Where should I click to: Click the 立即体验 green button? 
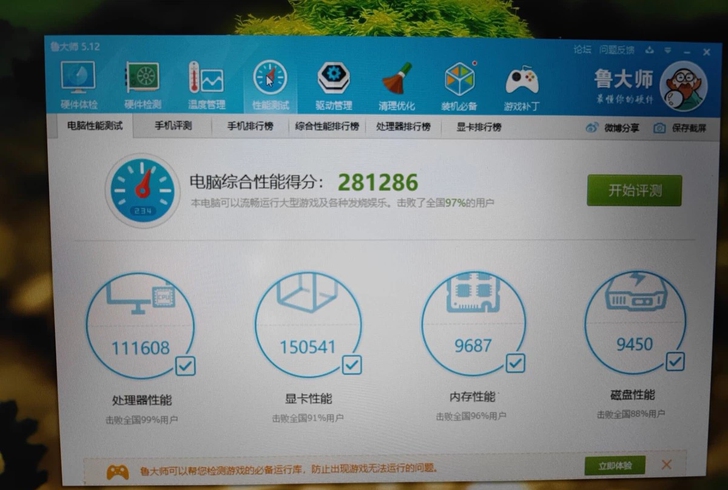(x=615, y=465)
